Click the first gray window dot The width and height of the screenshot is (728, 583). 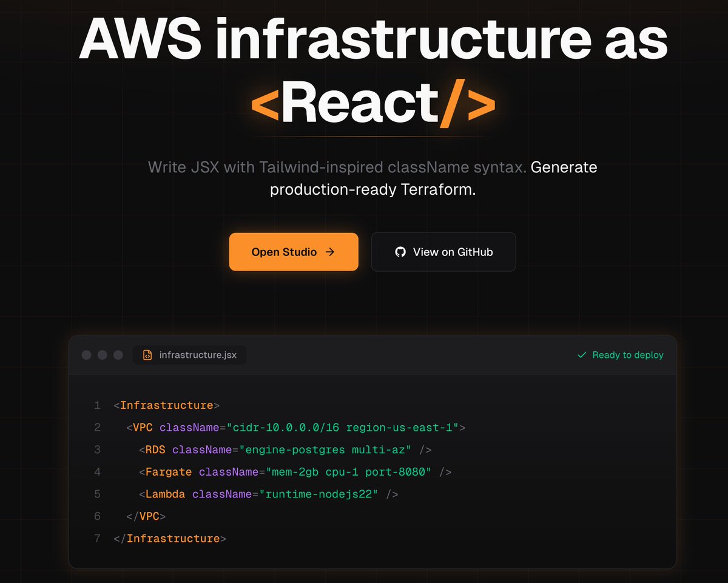pos(87,355)
